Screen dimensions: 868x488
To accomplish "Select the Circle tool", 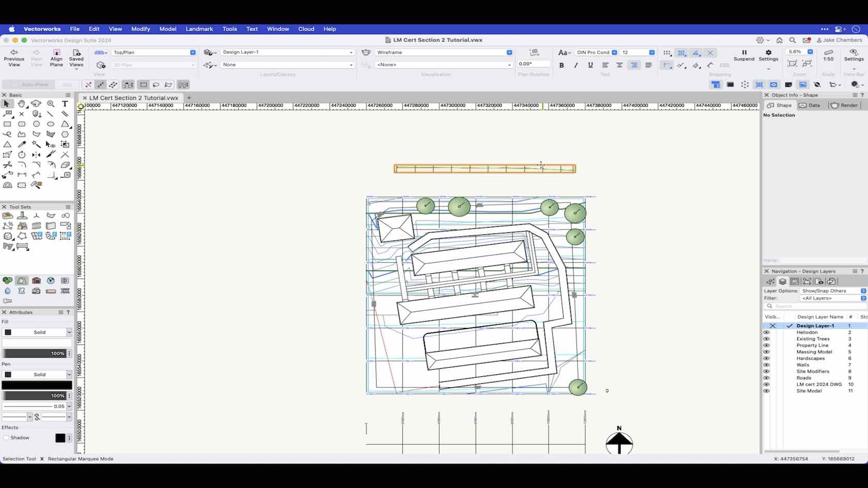I will tap(36, 124).
